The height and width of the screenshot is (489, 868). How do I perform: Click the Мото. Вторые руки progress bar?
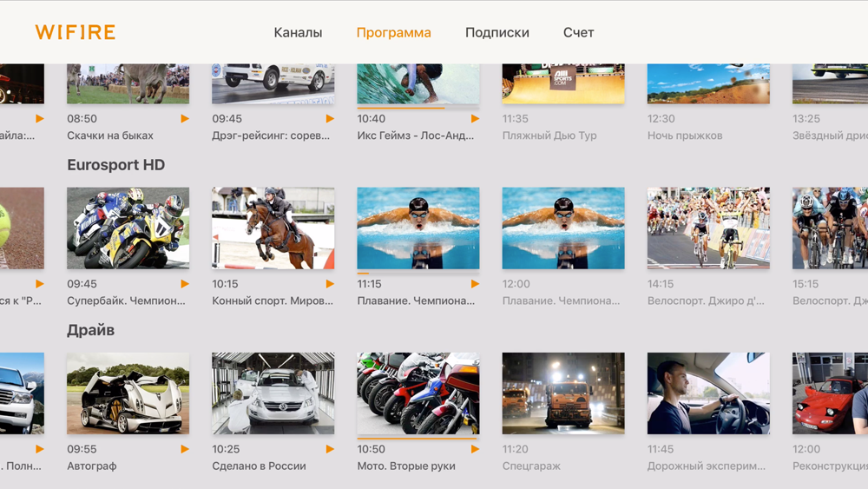418,438
